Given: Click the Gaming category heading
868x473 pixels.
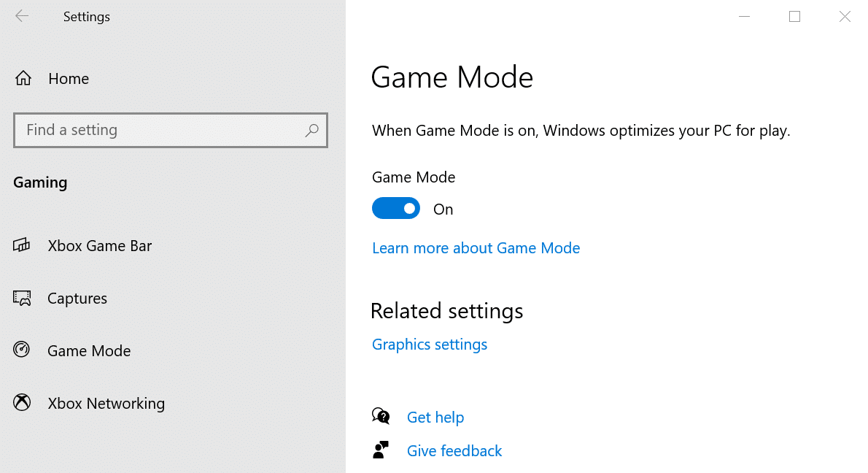Looking at the screenshot, I should [40, 182].
